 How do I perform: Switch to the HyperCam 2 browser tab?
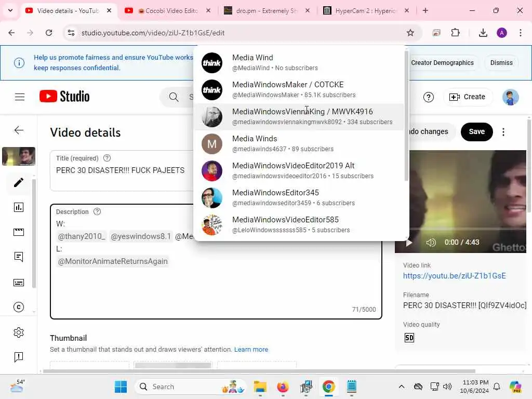366,11
